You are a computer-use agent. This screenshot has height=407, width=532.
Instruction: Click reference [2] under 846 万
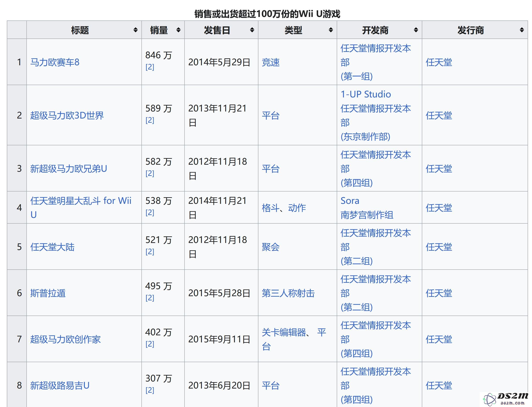[150, 67]
